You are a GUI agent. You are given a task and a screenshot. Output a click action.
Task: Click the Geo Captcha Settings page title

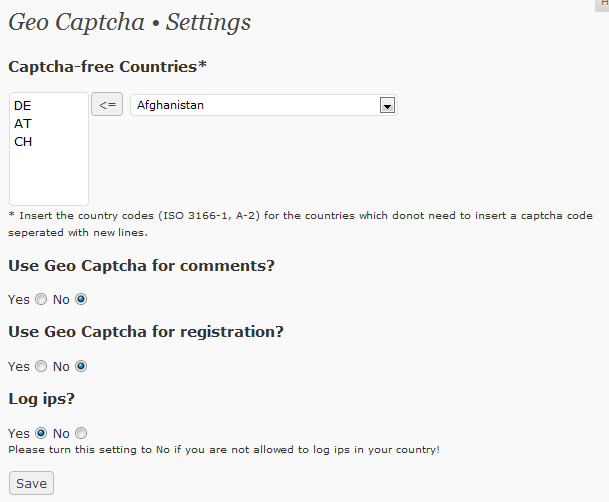(130, 23)
